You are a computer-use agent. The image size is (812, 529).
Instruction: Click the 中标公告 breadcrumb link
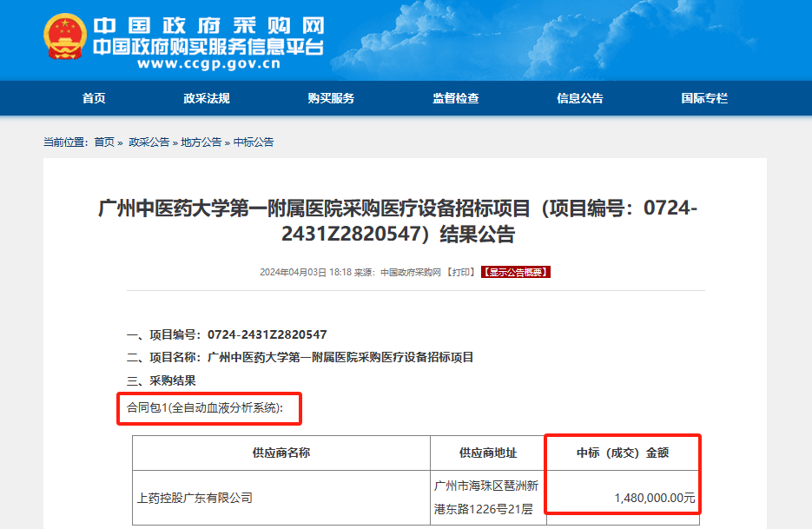tap(254, 142)
